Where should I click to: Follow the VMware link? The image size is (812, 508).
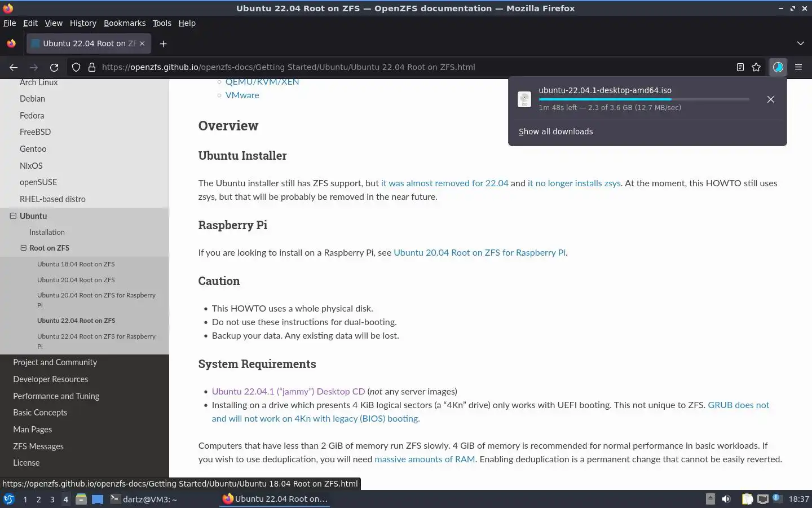pyautogui.click(x=242, y=95)
